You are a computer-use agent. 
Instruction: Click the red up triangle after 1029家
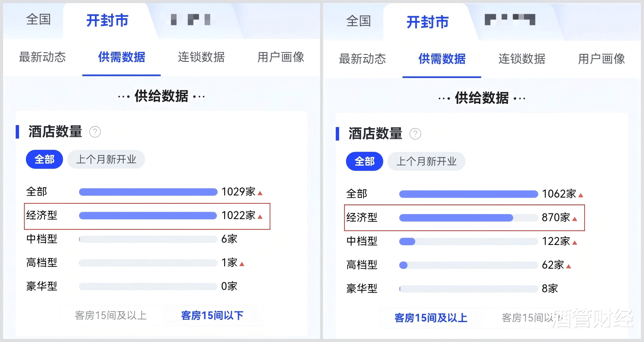click(x=260, y=193)
